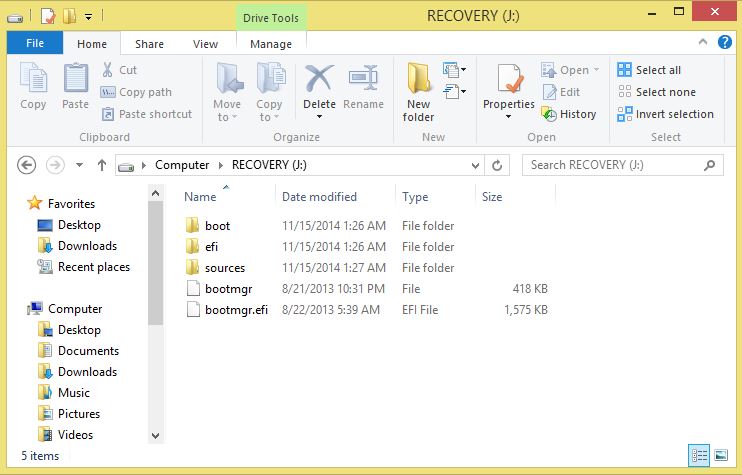Show file History
Screen dimensions: 742x475
(x=569, y=114)
